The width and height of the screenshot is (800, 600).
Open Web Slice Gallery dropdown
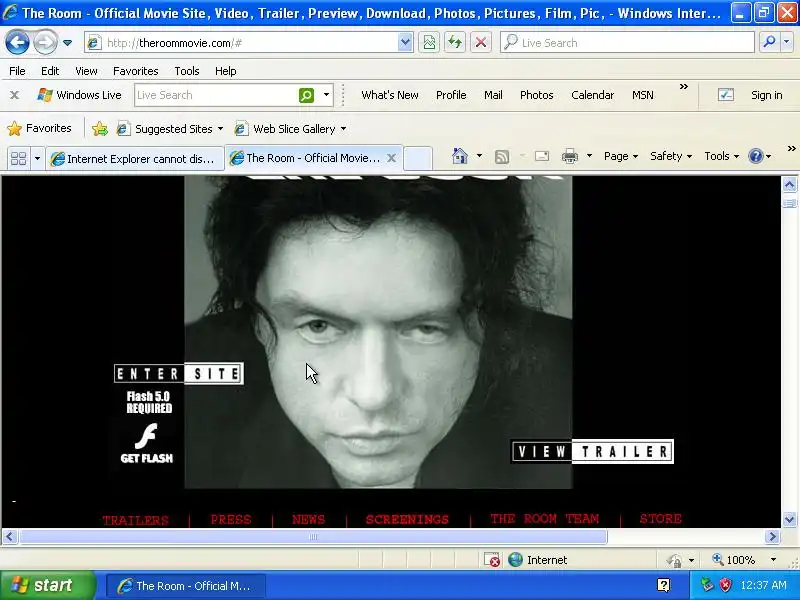coord(290,129)
